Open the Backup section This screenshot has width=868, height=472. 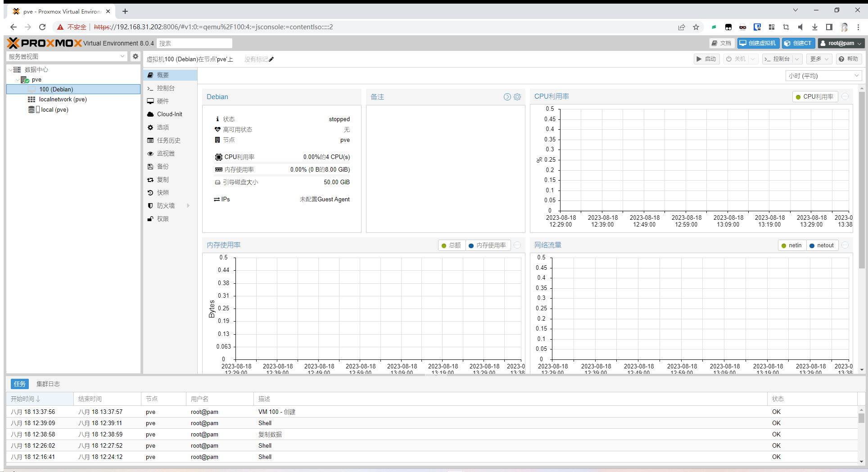point(163,167)
